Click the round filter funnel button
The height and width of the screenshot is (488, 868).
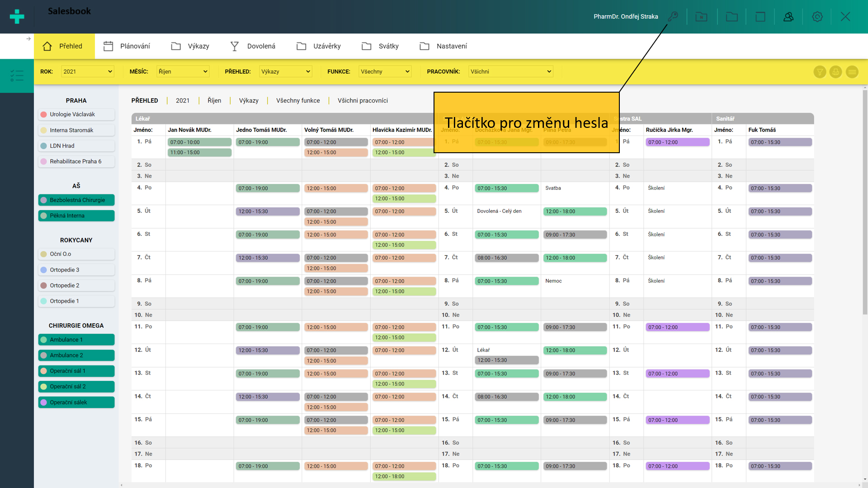pos(820,72)
